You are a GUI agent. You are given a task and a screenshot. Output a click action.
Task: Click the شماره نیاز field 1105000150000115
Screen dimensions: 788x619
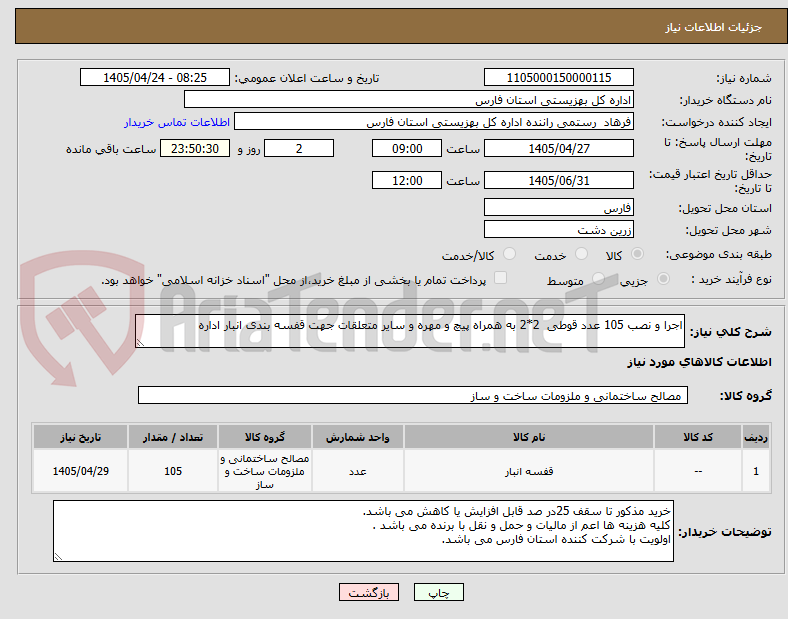point(558,77)
